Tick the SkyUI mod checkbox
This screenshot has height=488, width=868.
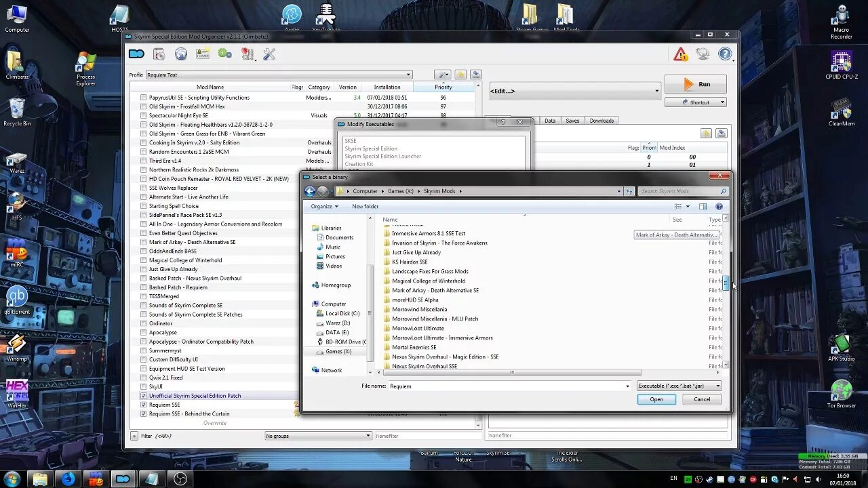[143, 386]
